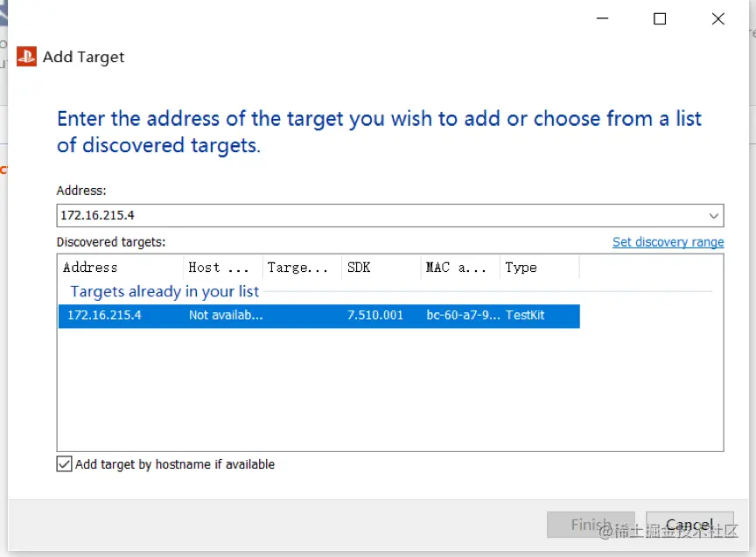Minimize the Add Target window
The width and height of the screenshot is (756, 557).
602,18
